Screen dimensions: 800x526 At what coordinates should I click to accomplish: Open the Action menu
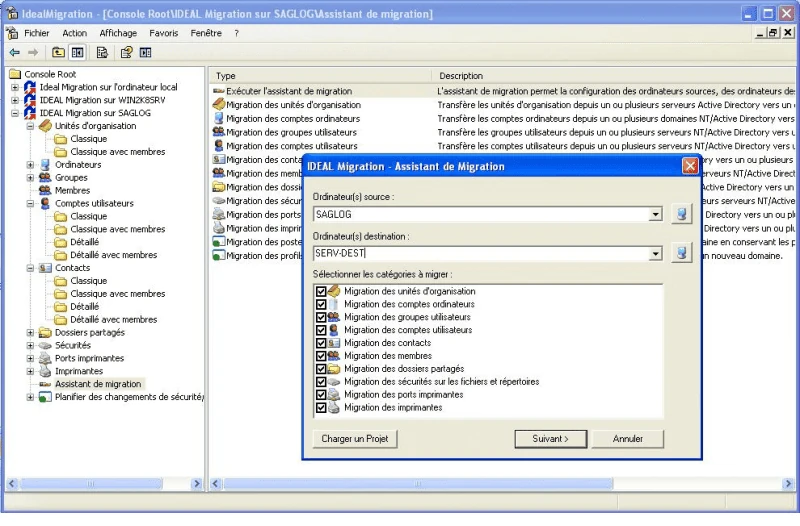point(74,33)
